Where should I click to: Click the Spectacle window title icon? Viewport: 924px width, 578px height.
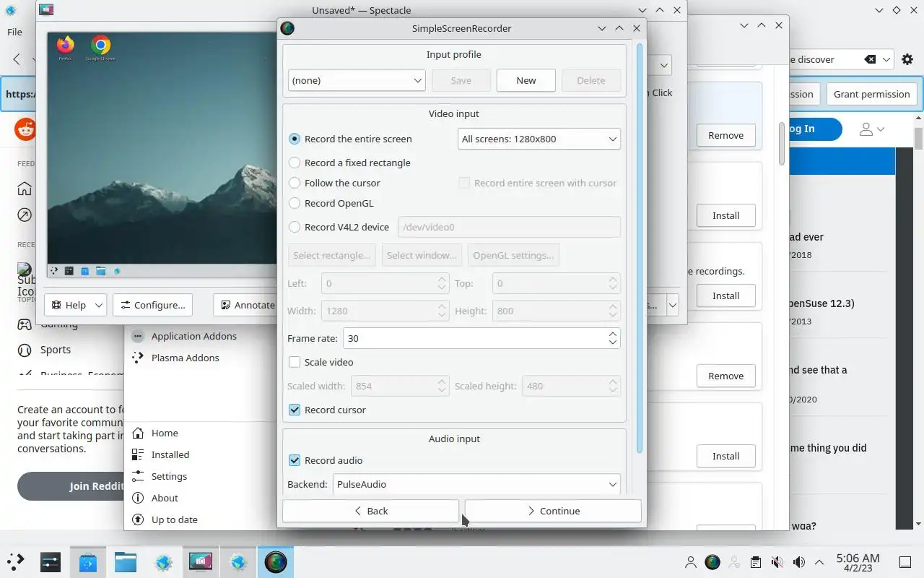pos(45,10)
